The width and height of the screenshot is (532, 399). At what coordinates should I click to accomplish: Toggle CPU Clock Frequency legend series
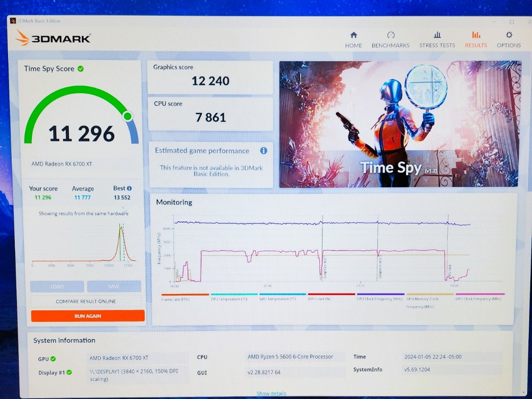tap(380, 296)
